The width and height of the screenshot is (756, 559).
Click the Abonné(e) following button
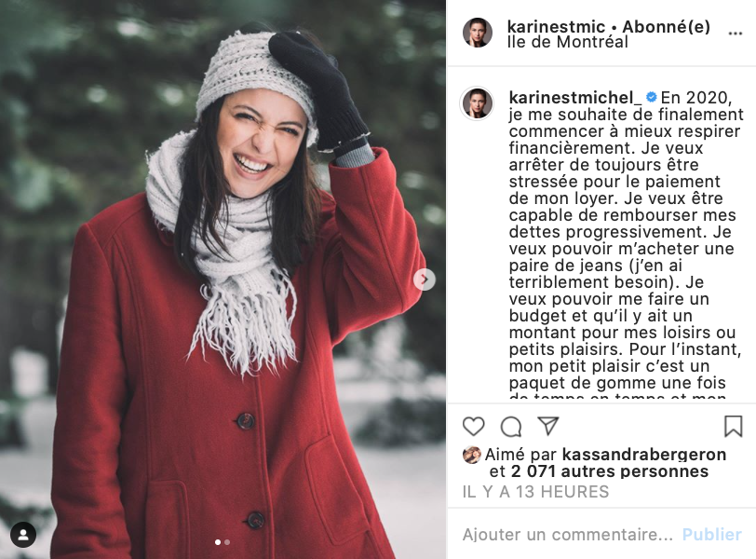[666, 26]
